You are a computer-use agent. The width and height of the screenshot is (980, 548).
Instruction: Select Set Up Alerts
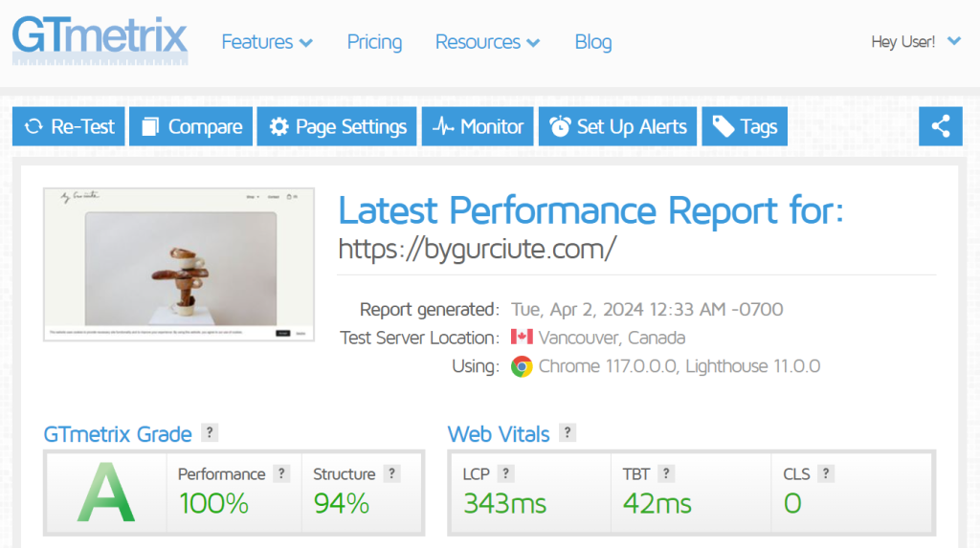(x=618, y=126)
